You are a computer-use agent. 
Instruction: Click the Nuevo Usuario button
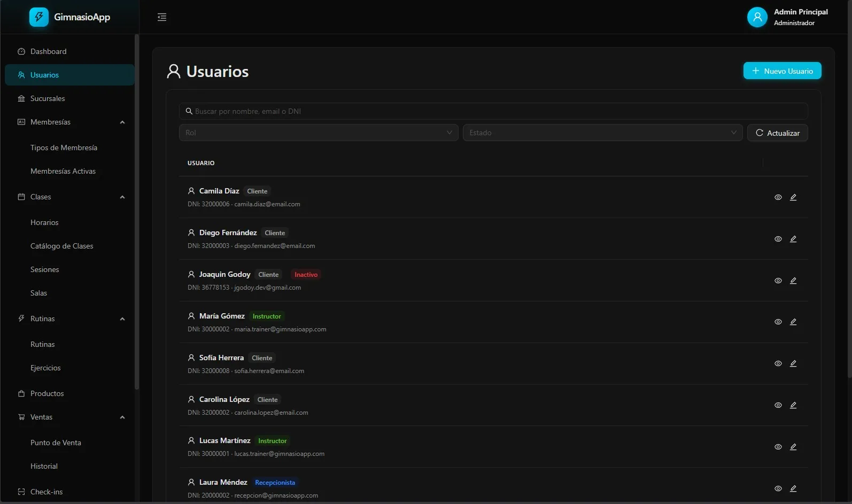(x=782, y=71)
